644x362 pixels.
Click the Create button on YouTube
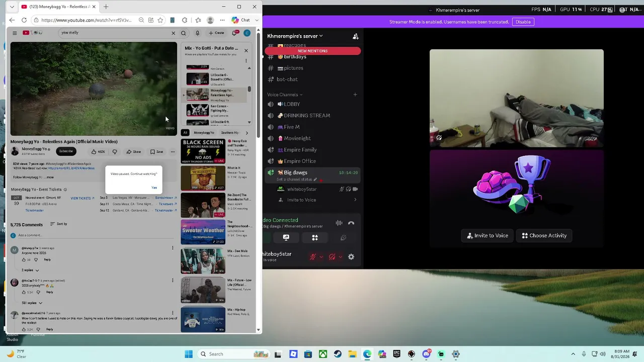point(217,33)
